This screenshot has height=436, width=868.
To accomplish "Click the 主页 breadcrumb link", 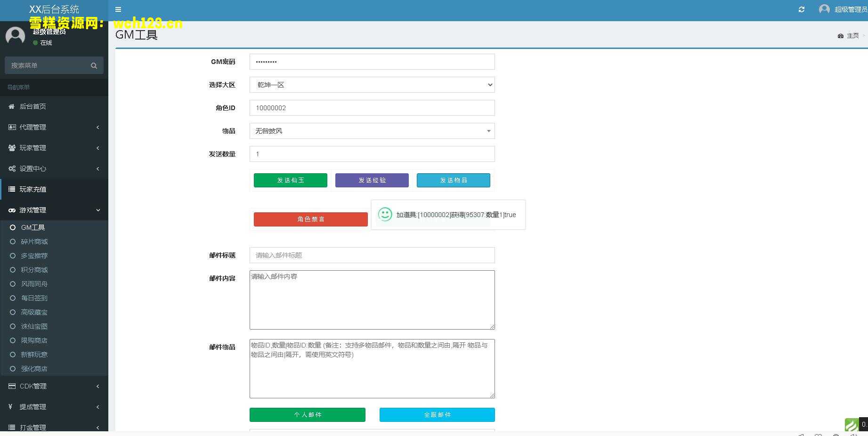I will [x=853, y=36].
